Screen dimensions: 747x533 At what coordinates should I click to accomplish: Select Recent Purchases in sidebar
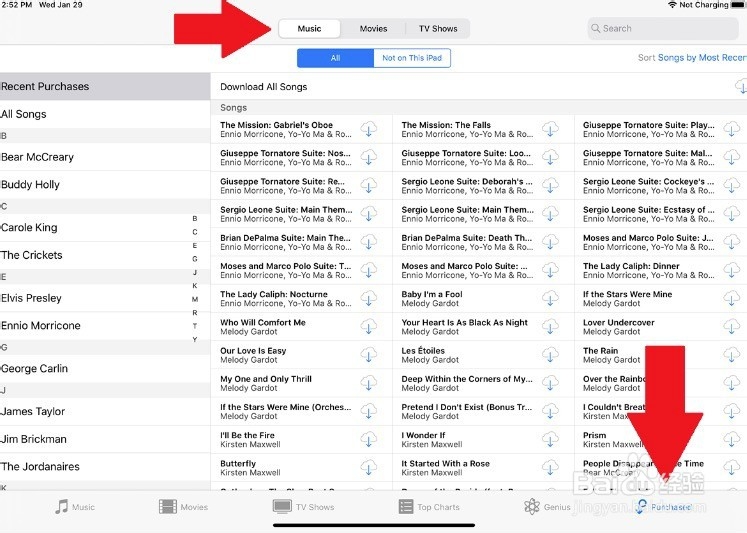(105, 86)
